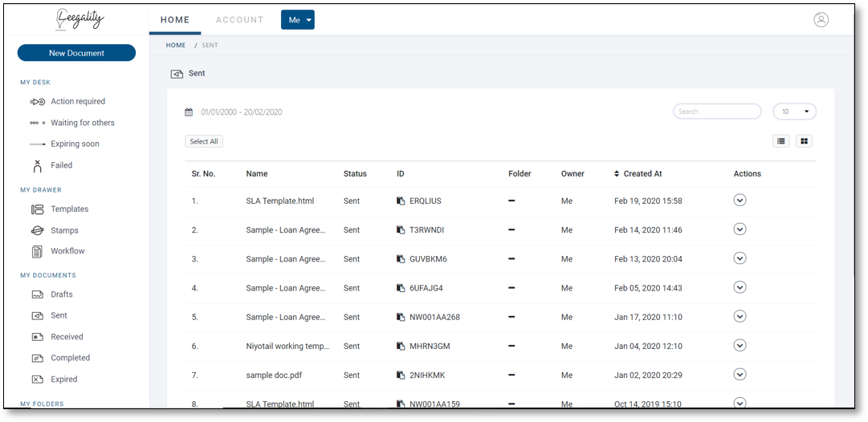Click the Expiring soon line icon

pos(37,144)
